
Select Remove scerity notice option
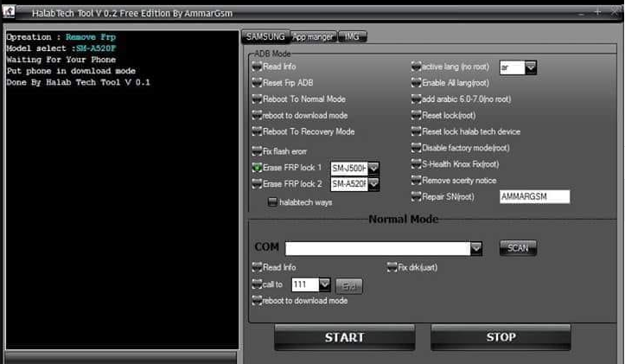tap(454, 181)
